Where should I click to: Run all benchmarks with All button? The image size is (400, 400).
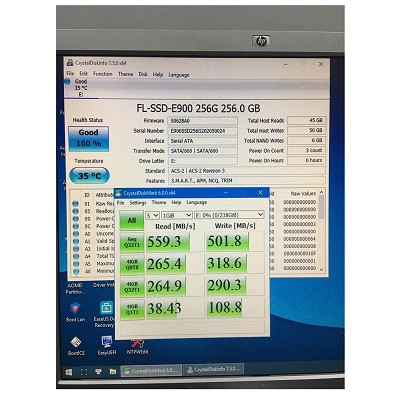(132, 220)
